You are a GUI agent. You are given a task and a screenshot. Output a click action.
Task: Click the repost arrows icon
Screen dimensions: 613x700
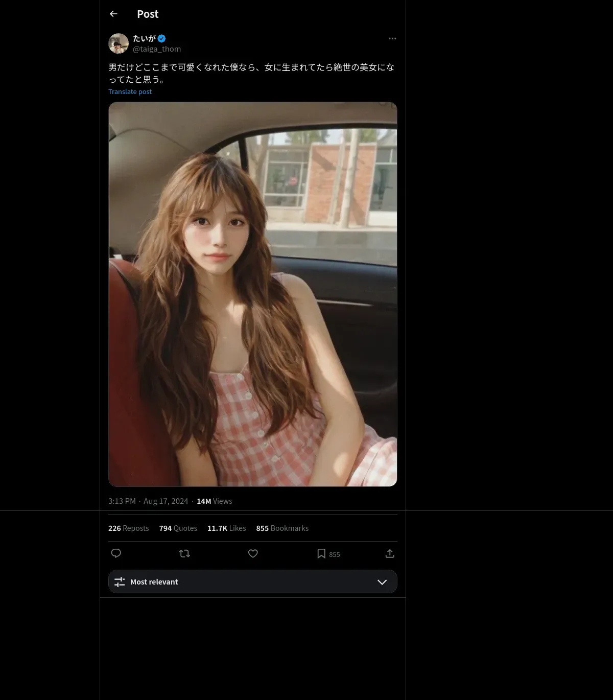pos(184,553)
